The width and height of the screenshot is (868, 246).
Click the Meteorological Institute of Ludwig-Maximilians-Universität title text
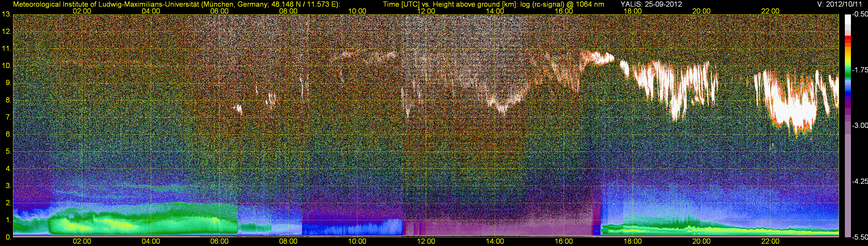pos(106,4)
